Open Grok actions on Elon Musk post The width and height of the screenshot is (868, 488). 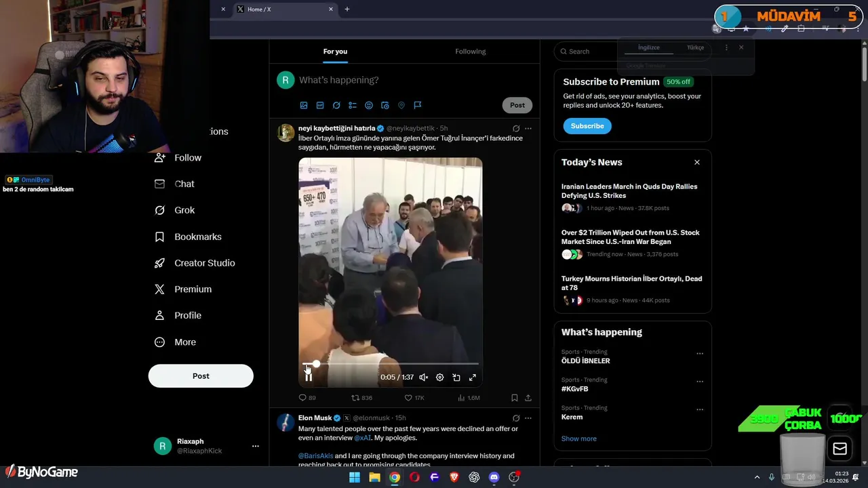[x=516, y=418]
